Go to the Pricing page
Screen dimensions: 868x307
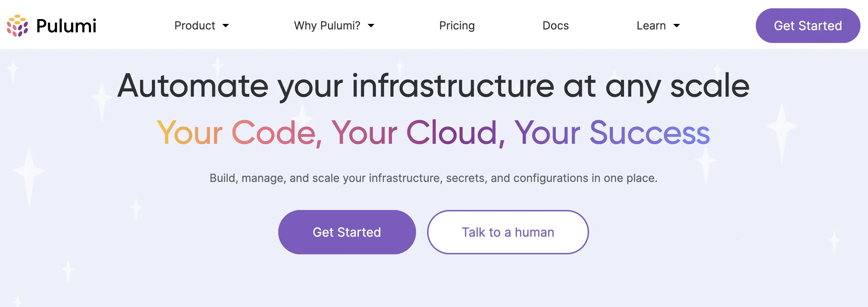pyautogui.click(x=457, y=26)
